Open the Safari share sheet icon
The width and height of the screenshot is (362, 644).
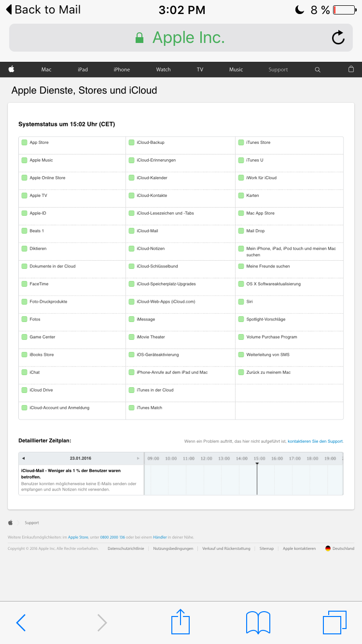tap(181, 622)
